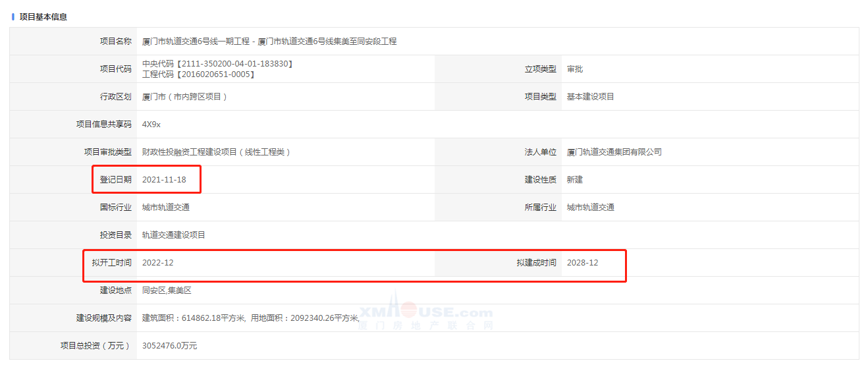Select the sharing code 4X9x
Viewport: 868px width, 365px height.
click(151, 125)
